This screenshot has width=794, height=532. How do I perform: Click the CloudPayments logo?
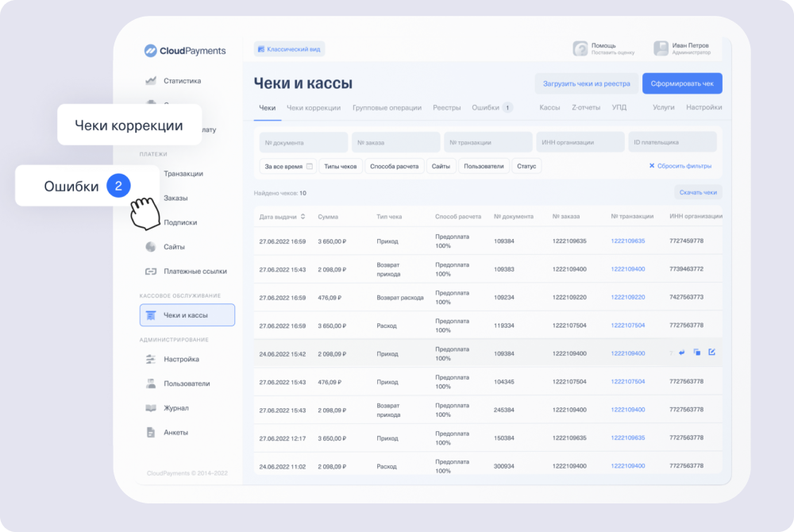[x=182, y=49]
